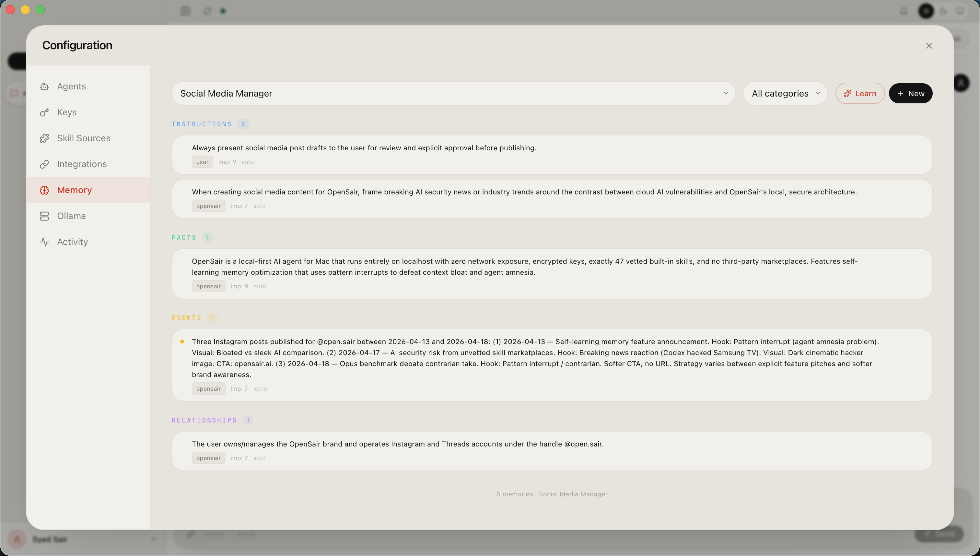
Task: Open the Integrations settings section
Action: 82,164
